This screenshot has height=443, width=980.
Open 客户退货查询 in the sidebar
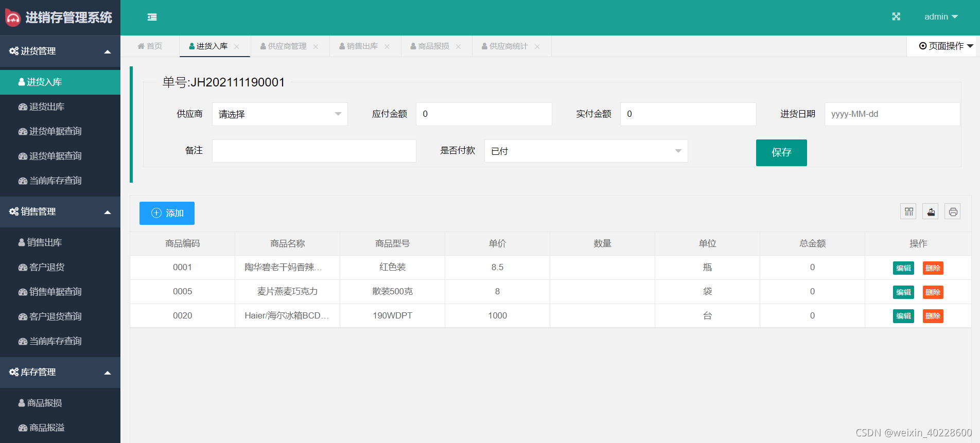60,316
